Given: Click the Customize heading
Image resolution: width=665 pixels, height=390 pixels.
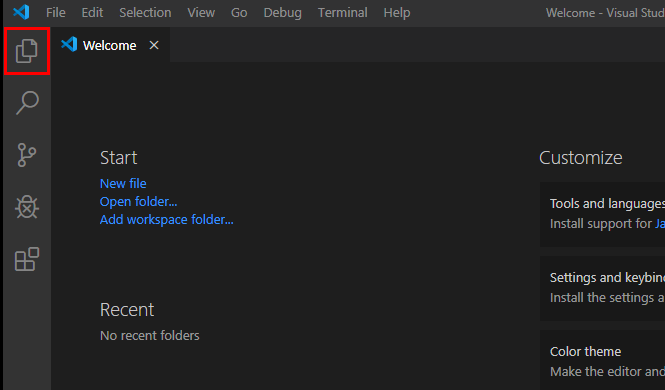Looking at the screenshot, I should [581, 158].
